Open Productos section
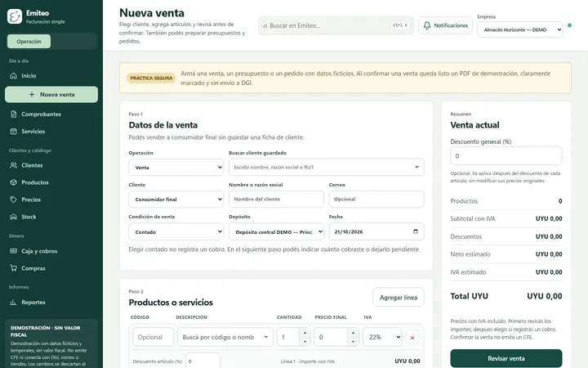 pos(51,182)
